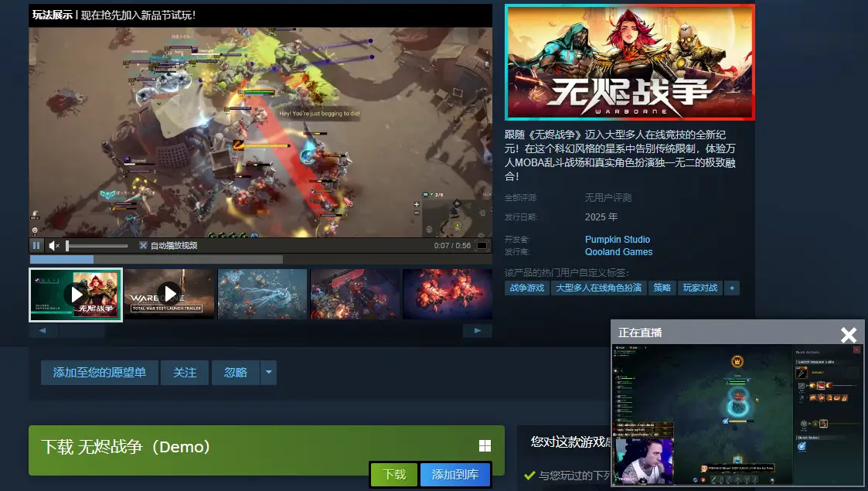Open the fifth screenshot thumbnail with red explosions
The image size is (868, 491).
tap(448, 294)
